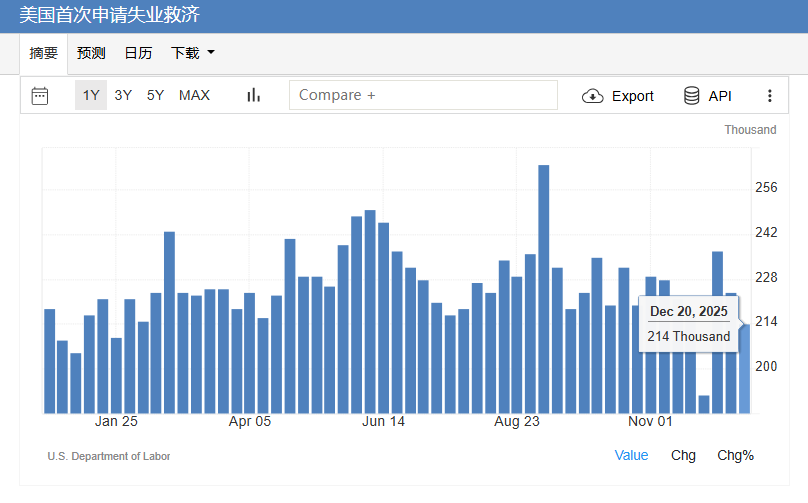Click the U.S. Department of Labor source
Image resolution: width=808 pixels, height=503 pixels.
point(109,456)
